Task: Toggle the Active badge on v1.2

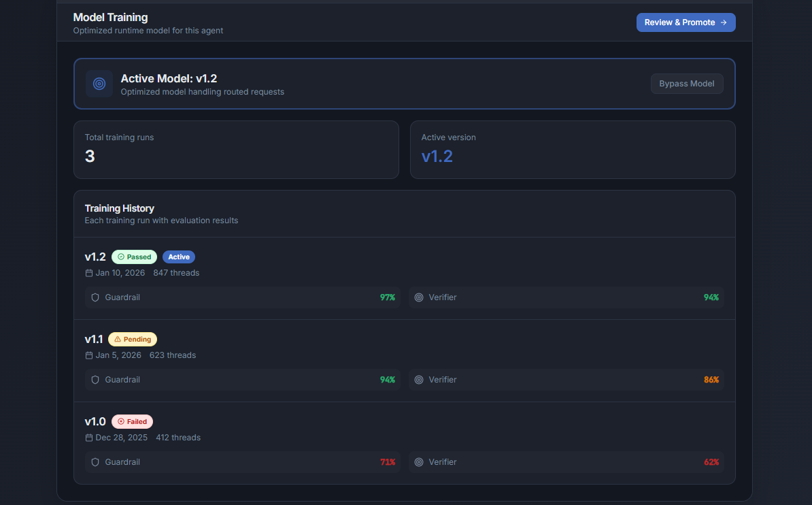Action: (x=178, y=257)
